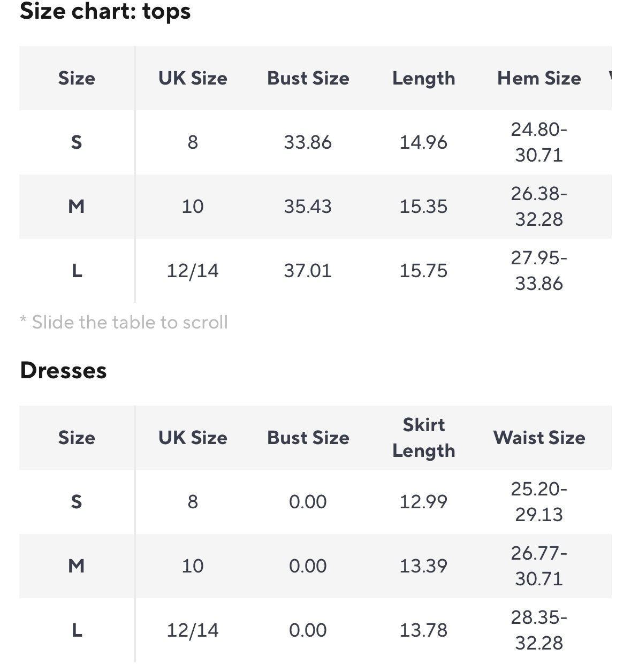
Task: Select size S row label in tops table
Action: coord(77,142)
